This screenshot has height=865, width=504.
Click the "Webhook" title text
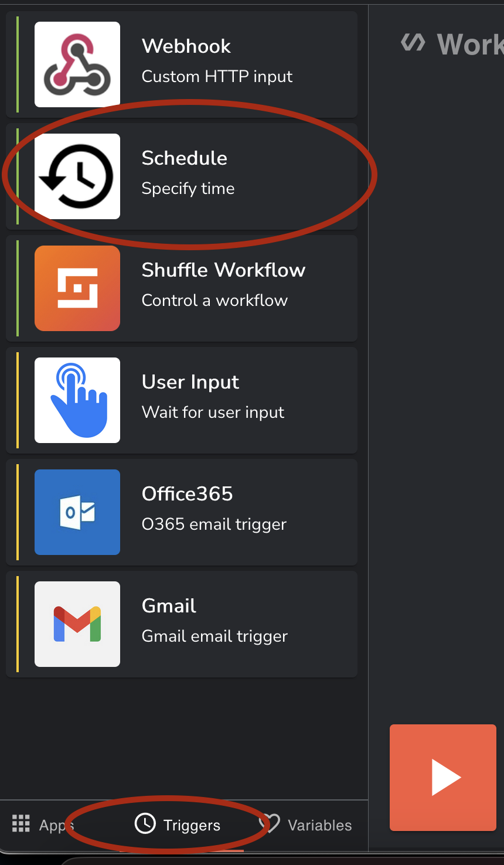click(186, 46)
